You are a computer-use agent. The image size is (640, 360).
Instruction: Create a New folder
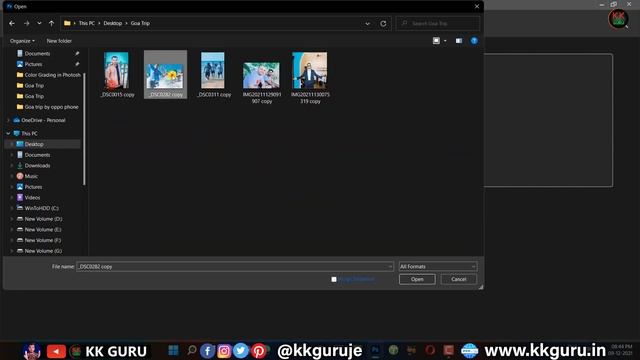(x=59, y=41)
